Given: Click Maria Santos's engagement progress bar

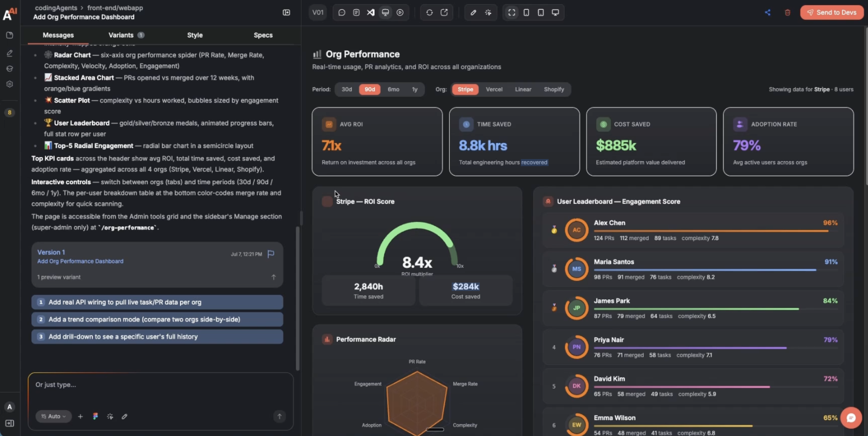Looking at the screenshot, I should pyautogui.click(x=716, y=270).
